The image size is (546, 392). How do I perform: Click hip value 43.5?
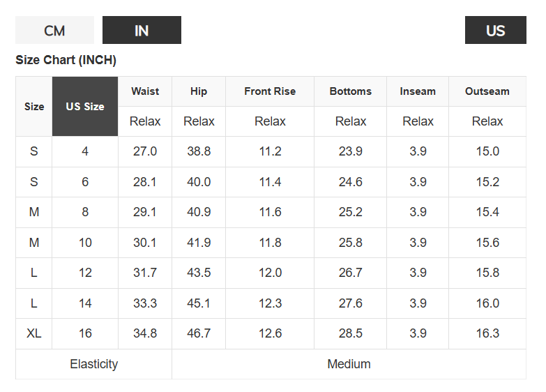pyautogui.click(x=199, y=273)
